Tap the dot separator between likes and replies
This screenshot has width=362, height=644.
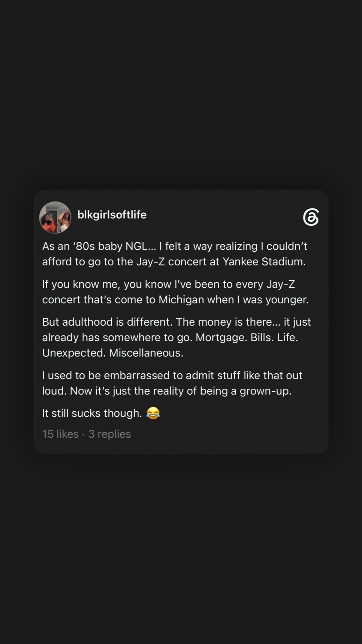[83, 434]
